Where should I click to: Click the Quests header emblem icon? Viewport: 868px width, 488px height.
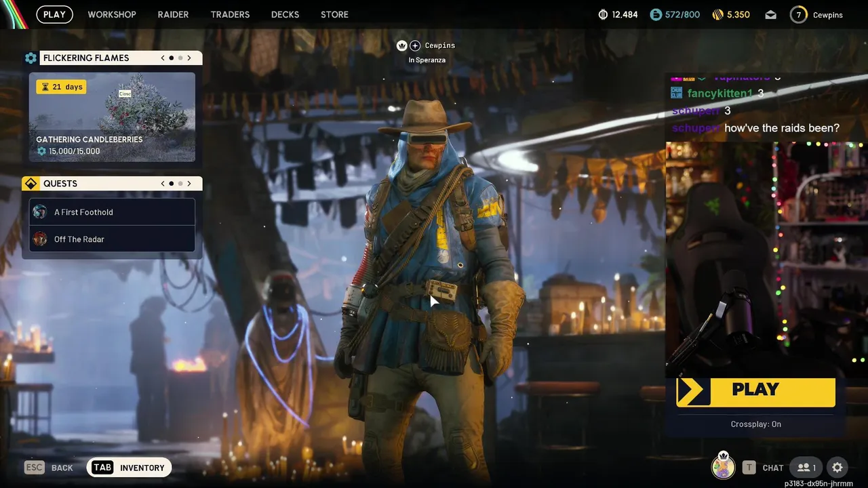pos(31,184)
